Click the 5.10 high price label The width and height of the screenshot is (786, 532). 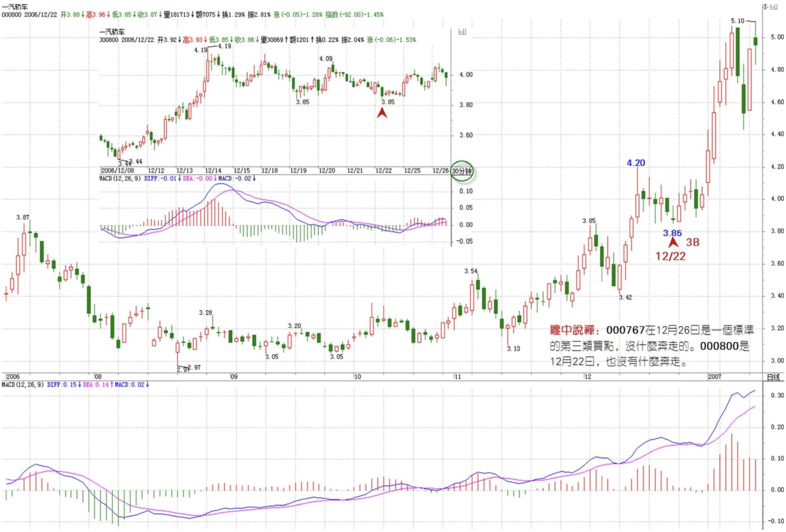click(x=738, y=21)
